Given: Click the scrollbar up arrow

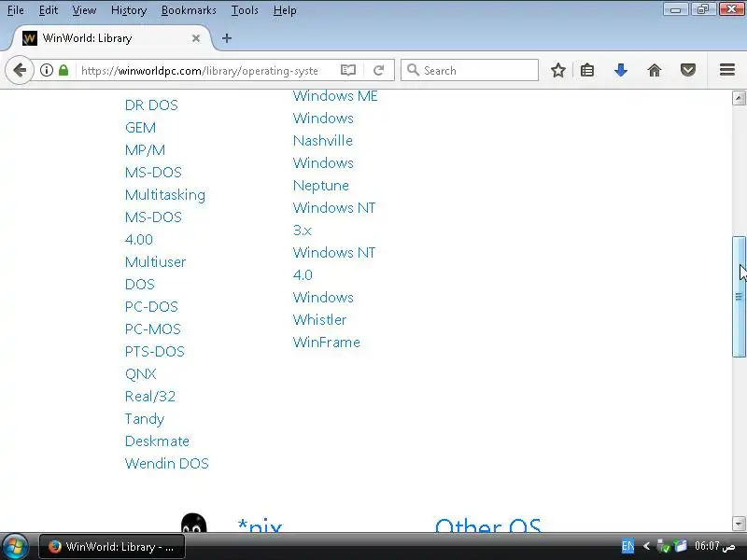Looking at the screenshot, I should coord(739,98).
